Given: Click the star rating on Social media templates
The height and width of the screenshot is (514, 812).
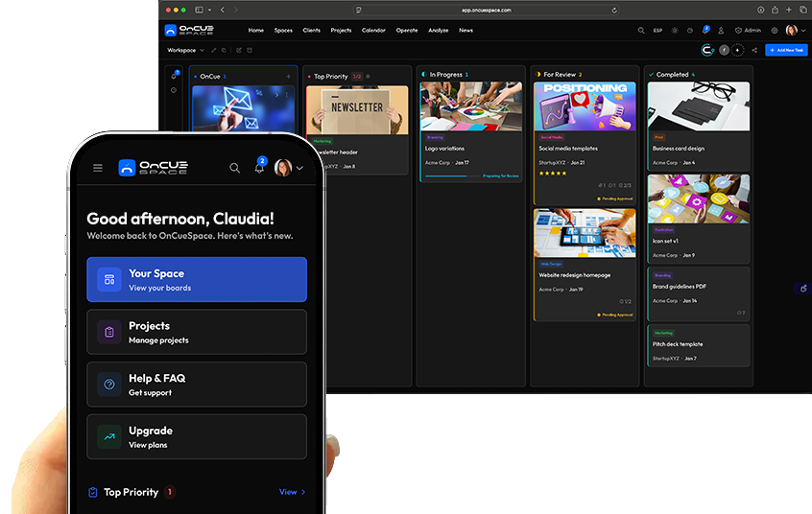Looking at the screenshot, I should pos(552,174).
